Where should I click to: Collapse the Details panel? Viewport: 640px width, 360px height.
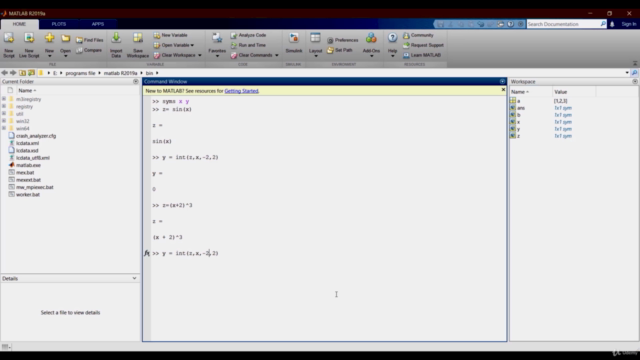pos(134,278)
